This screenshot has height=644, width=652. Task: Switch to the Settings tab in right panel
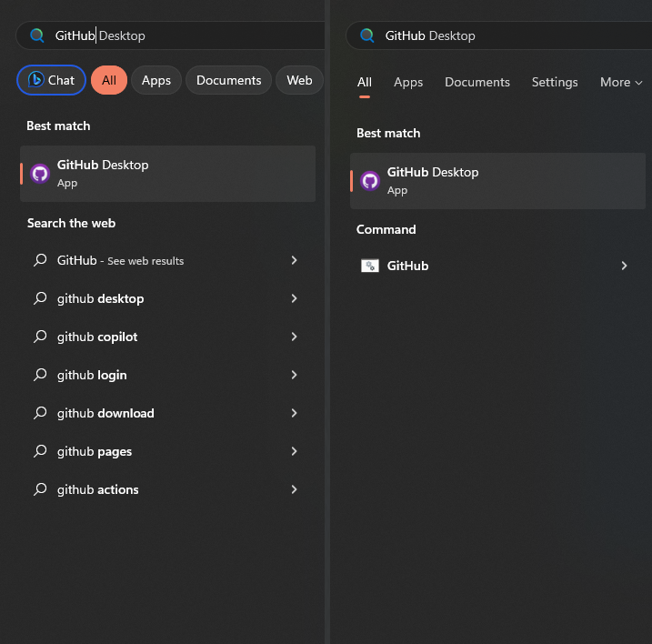(555, 83)
